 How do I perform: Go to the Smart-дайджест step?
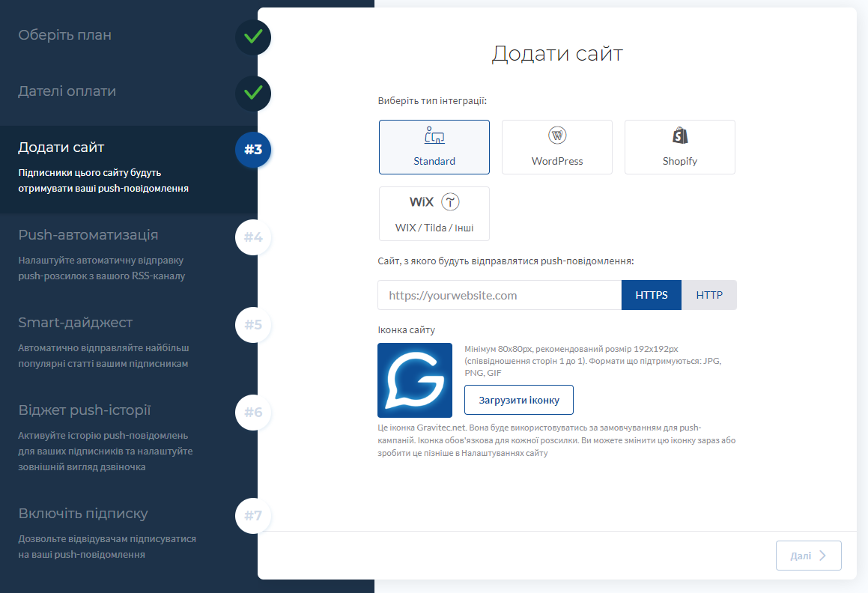pyautogui.click(x=76, y=322)
